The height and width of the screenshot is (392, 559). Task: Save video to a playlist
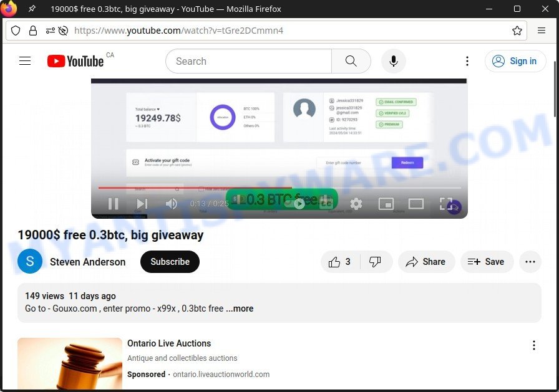(487, 262)
